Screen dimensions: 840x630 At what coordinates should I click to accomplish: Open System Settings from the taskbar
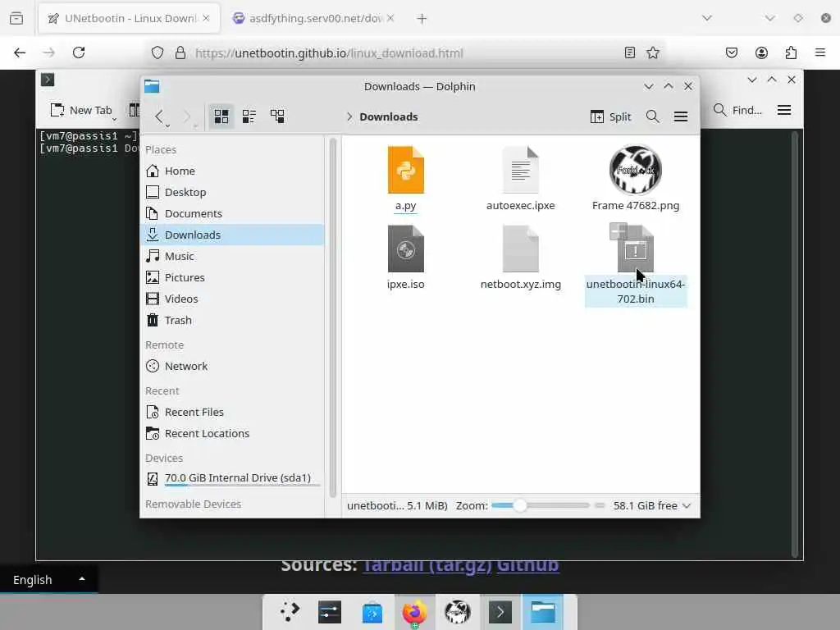point(330,612)
